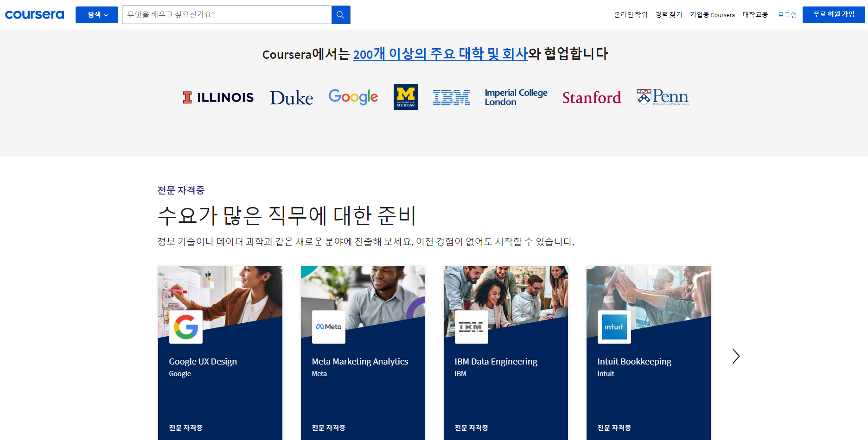Viewport: 868px width, 440px height.
Task: Open the 탐색 explore dropdown
Action: [97, 15]
